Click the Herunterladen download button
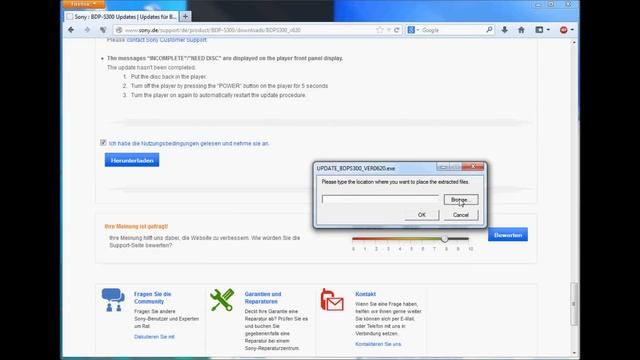Viewport: 640px width, 360px height. [x=132, y=160]
